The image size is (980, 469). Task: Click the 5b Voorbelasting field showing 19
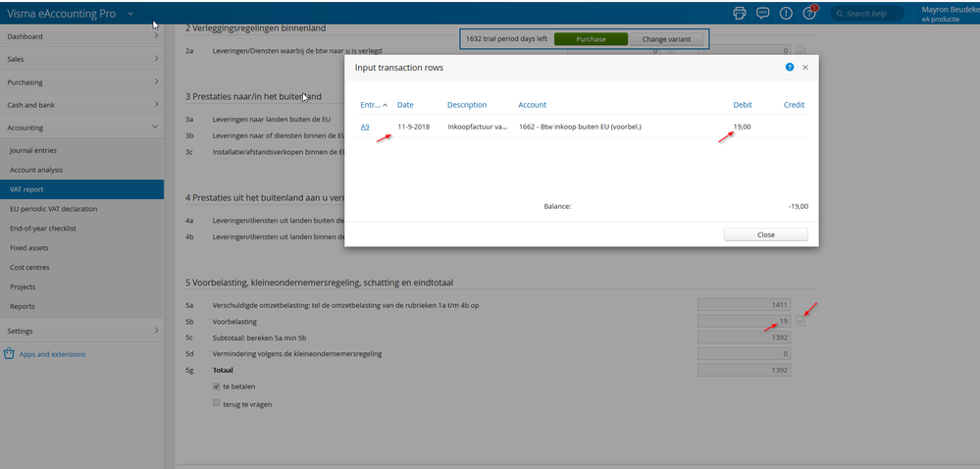(x=745, y=321)
